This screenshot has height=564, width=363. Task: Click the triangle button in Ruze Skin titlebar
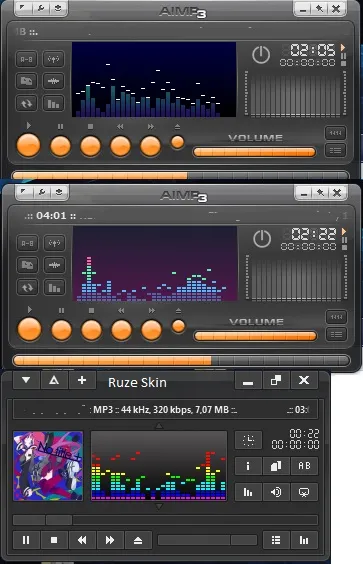pyautogui.click(x=54, y=380)
